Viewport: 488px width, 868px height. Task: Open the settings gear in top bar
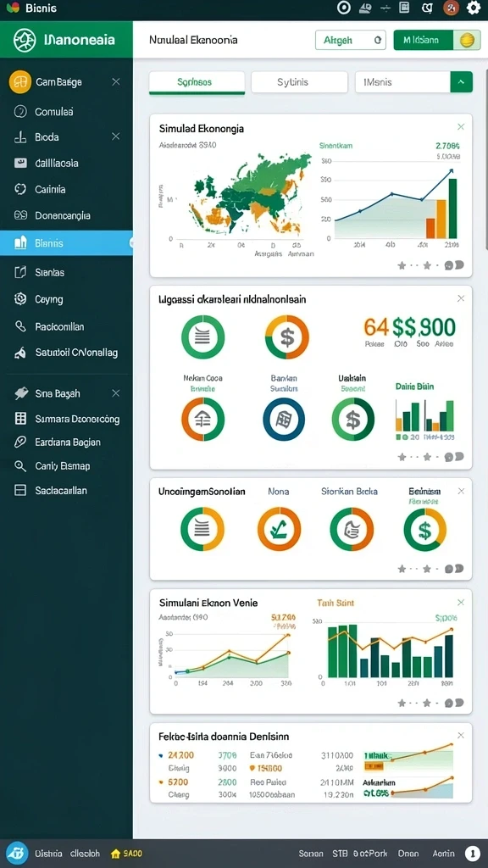(474, 8)
